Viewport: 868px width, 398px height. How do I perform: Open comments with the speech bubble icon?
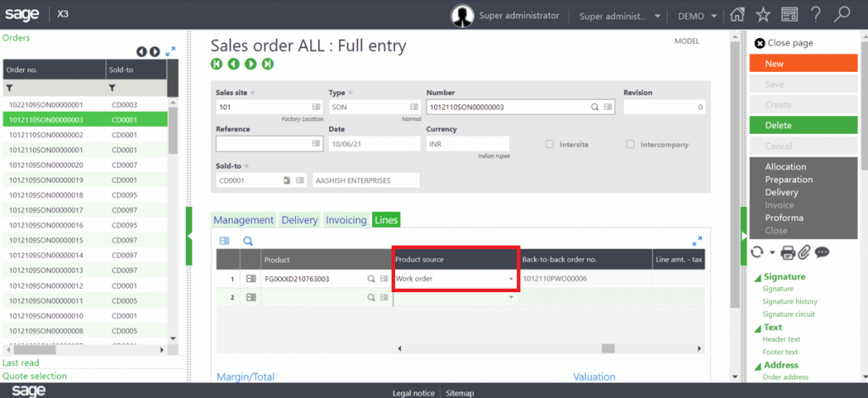(821, 252)
